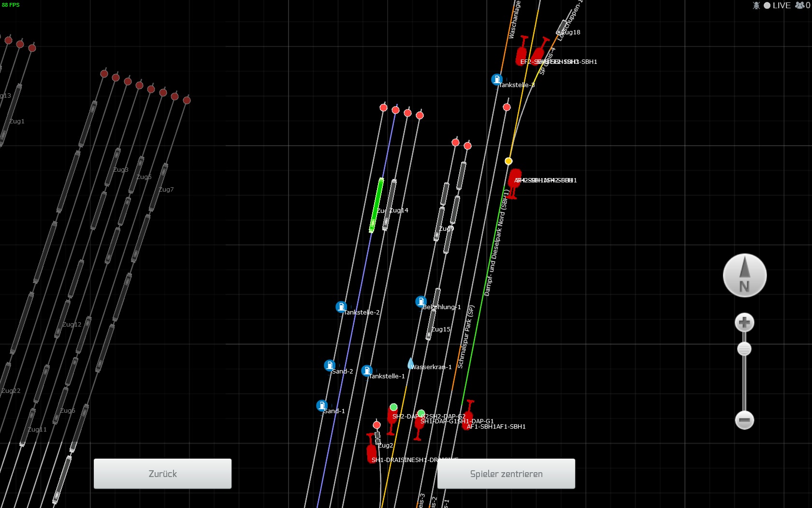Click the Zug9 train label
The width and height of the screenshot is (812, 508).
pyautogui.click(x=446, y=228)
